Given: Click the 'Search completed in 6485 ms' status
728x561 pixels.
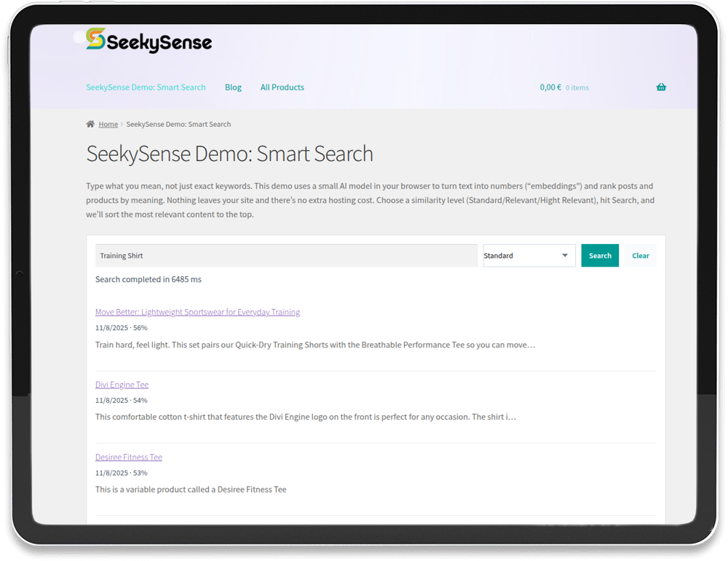Looking at the screenshot, I should [148, 279].
